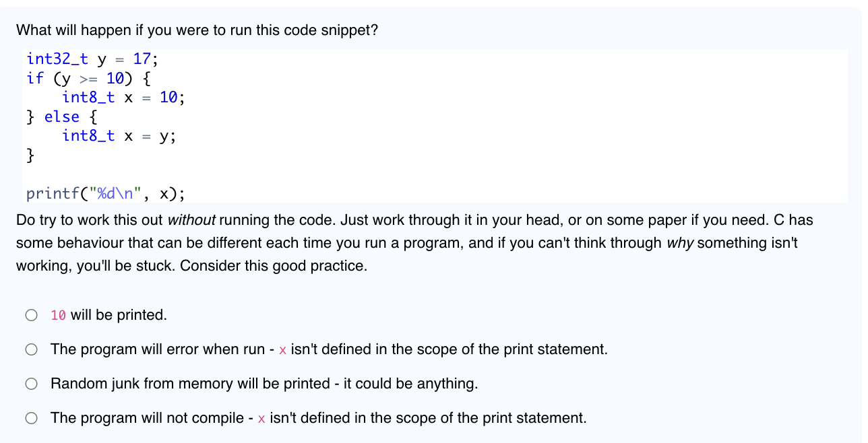Click the pink 'x' in the fourth answer

click(260, 418)
